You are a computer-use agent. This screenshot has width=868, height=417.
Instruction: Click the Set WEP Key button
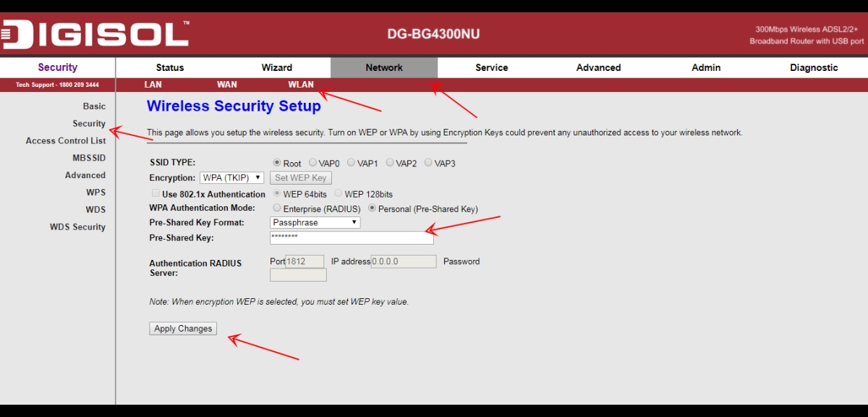pos(301,177)
